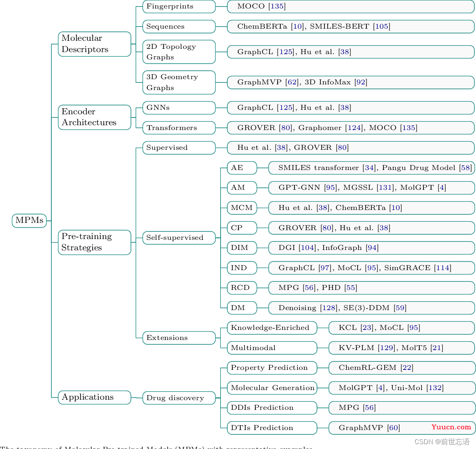Click the Self-supervised box
Screen dimensions: 476x449
(179, 237)
